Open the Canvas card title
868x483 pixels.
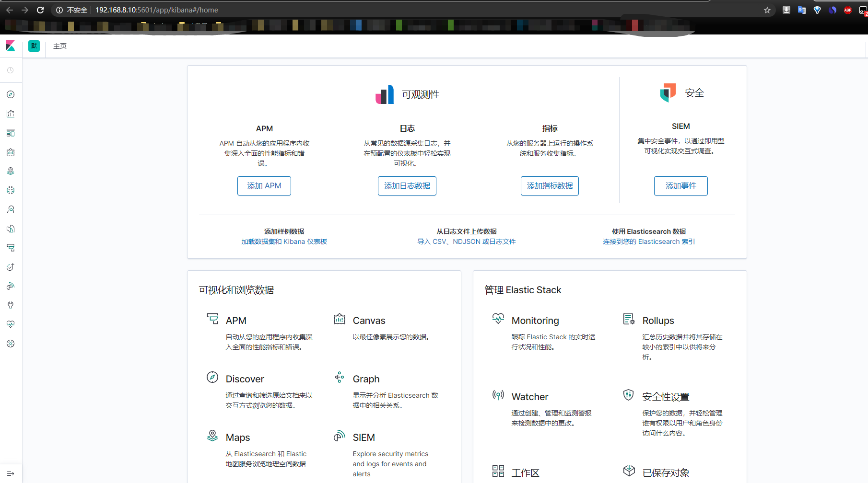(x=369, y=321)
